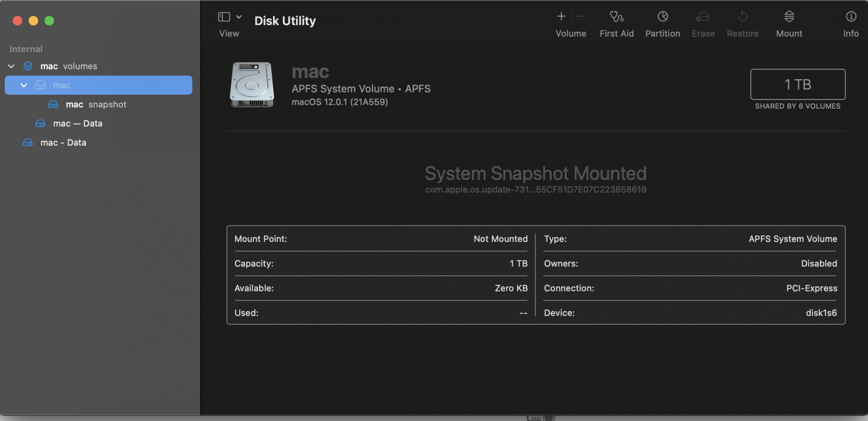Open the View dropdown chevron
The image size is (868, 421).
(x=239, y=17)
